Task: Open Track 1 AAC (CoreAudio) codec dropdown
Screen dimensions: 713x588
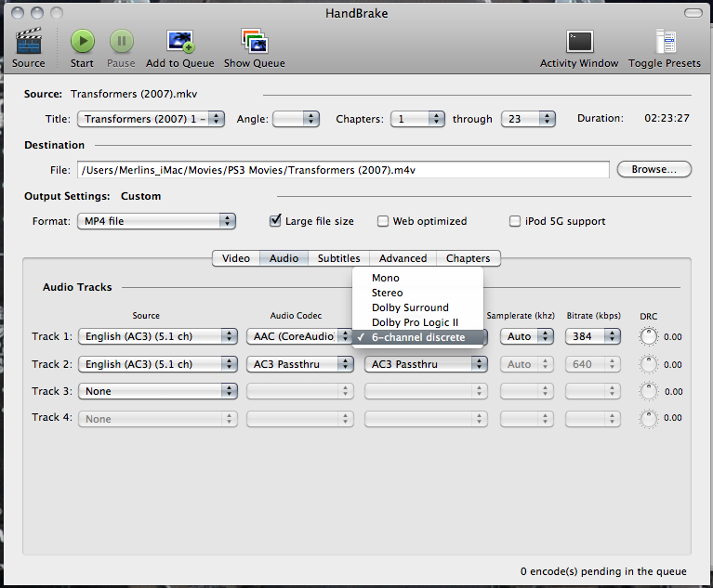Action: (299, 336)
